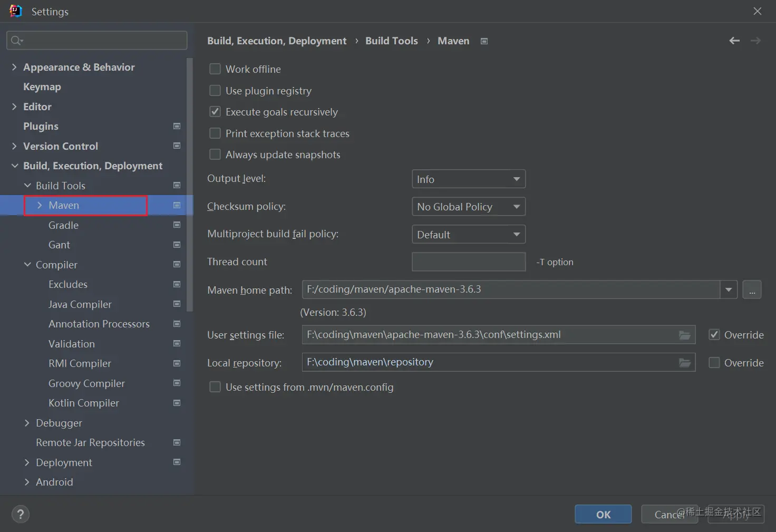Uncheck Execute goals recursively
Image resolution: width=776 pixels, height=532 pixels.
(x=215, y=112)
